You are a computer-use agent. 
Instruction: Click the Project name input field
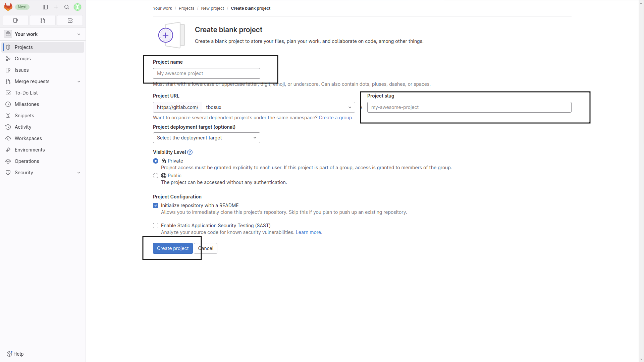pyautogui.click(x=207, y=73)
